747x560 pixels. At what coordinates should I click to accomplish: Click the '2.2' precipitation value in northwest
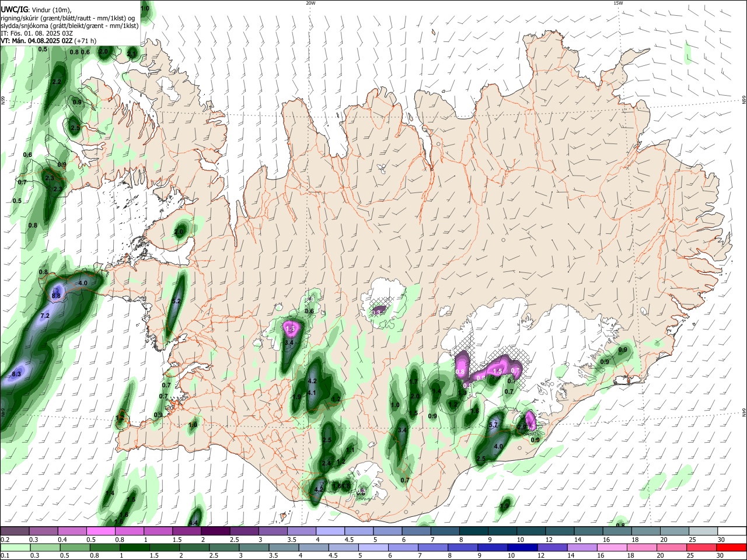(x=57, y=82)
